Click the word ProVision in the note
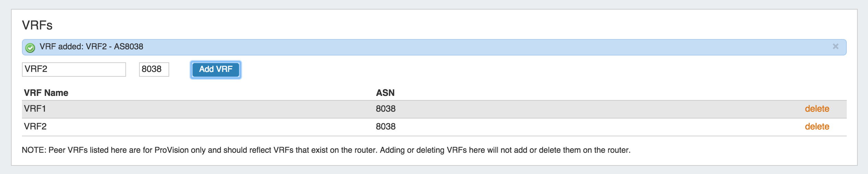Image resolution: width=868 pixels, height=174 pixels. tap(171, 150)
